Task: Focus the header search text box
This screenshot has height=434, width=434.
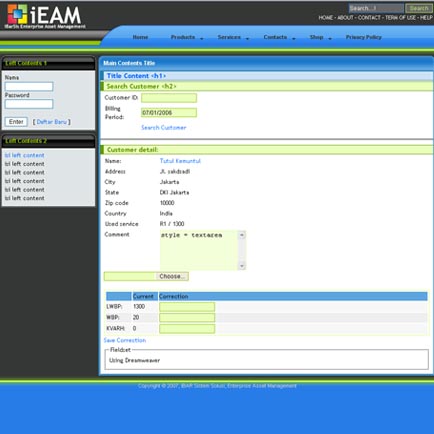Action: [376, 8]
